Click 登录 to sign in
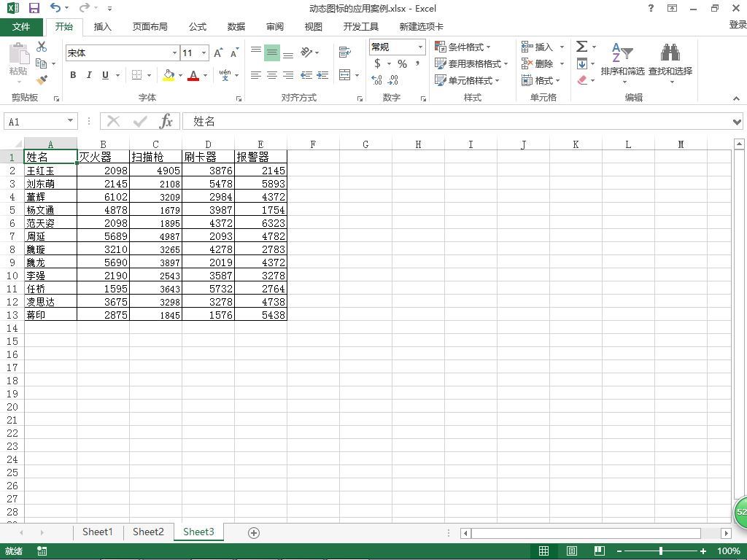This screenshot has height=560, width=747. coord(738,24)
